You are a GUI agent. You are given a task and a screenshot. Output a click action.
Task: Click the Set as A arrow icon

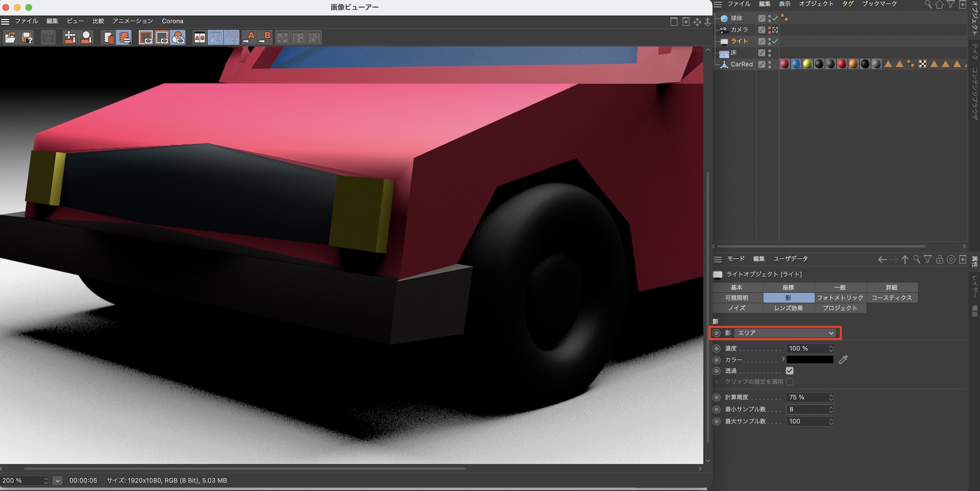(249, 37)
